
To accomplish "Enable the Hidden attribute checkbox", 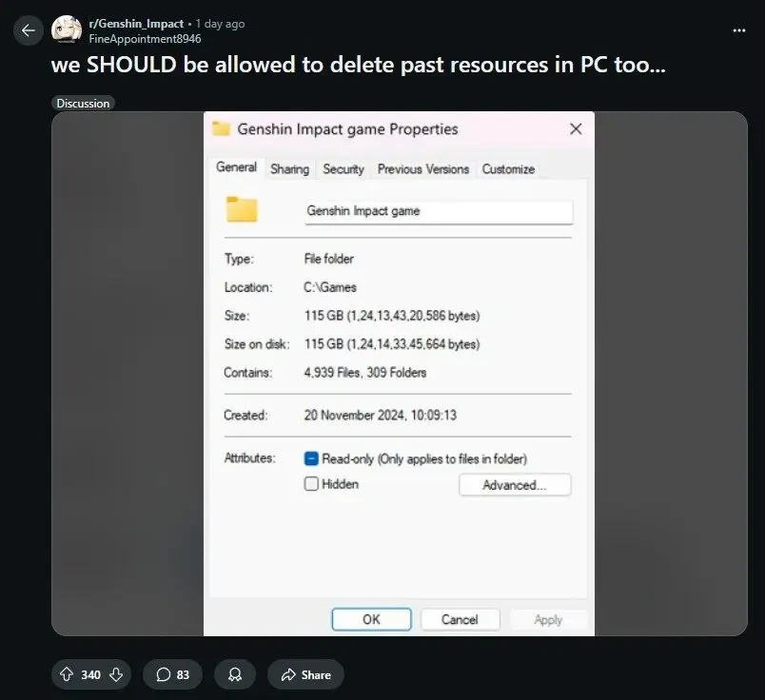I will [311, 484].
